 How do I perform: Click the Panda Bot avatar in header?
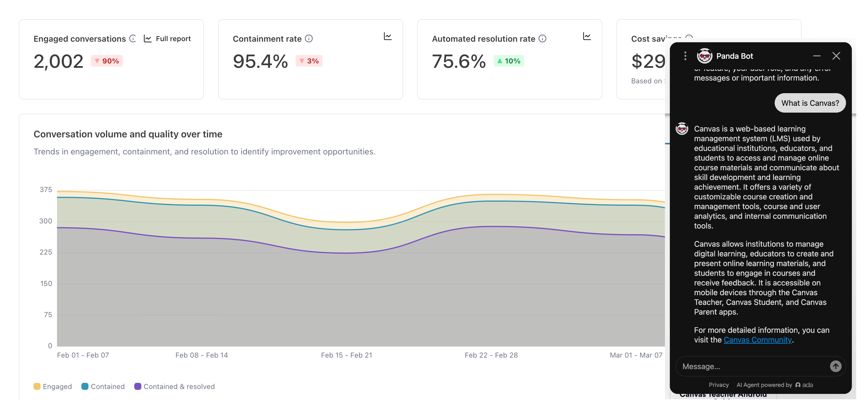pyautogui.click(x=704, y=56)
